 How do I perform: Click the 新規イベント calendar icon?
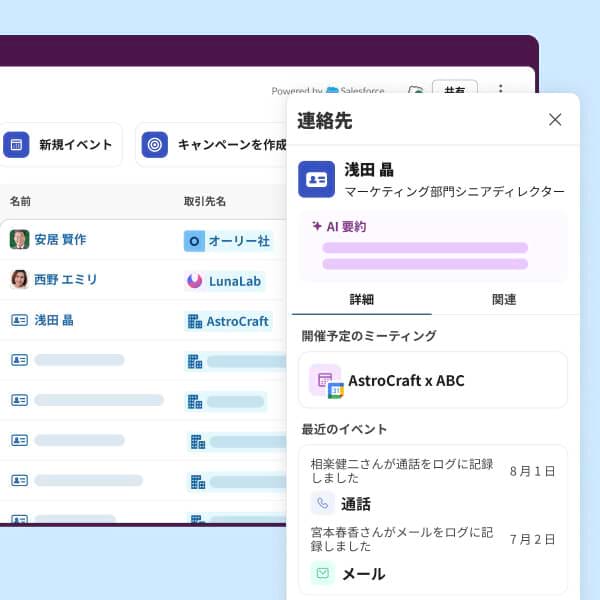(x=16, y=145)
